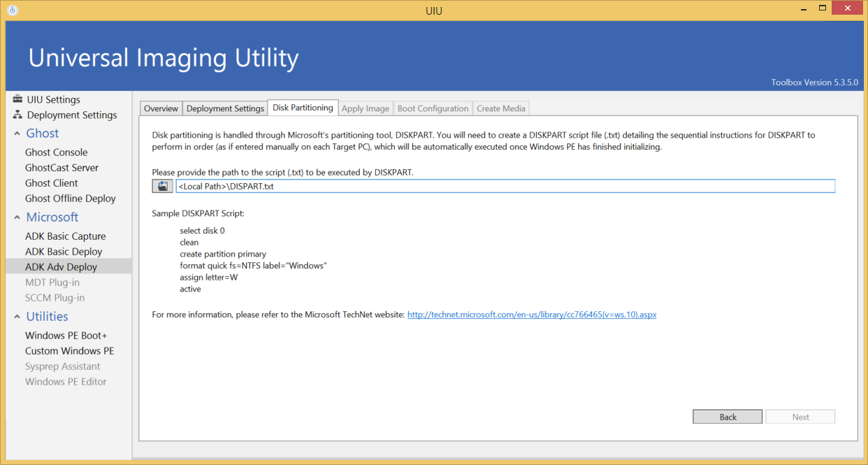Open the Microsoft TechNet DISKPART link
Image resolution: width=868 pixels, height=465 pixels.
coord(532,315)
